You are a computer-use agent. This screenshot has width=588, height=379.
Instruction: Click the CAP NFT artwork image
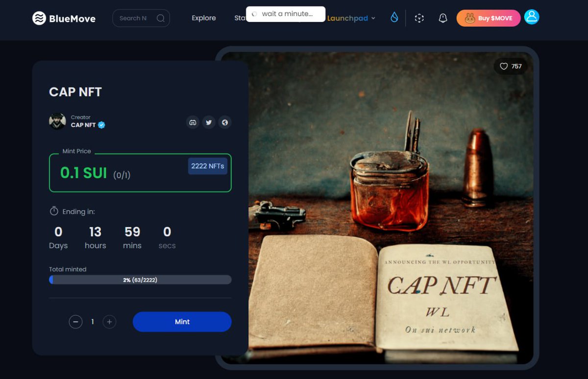pyautogui.click(x=391, y=208)
